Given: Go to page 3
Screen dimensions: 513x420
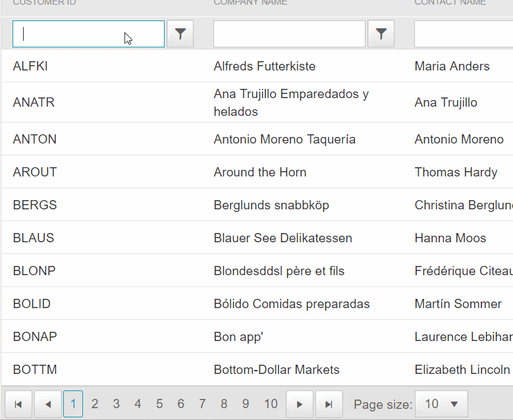Looking at the screenshot, I should (x=116, y=404).
